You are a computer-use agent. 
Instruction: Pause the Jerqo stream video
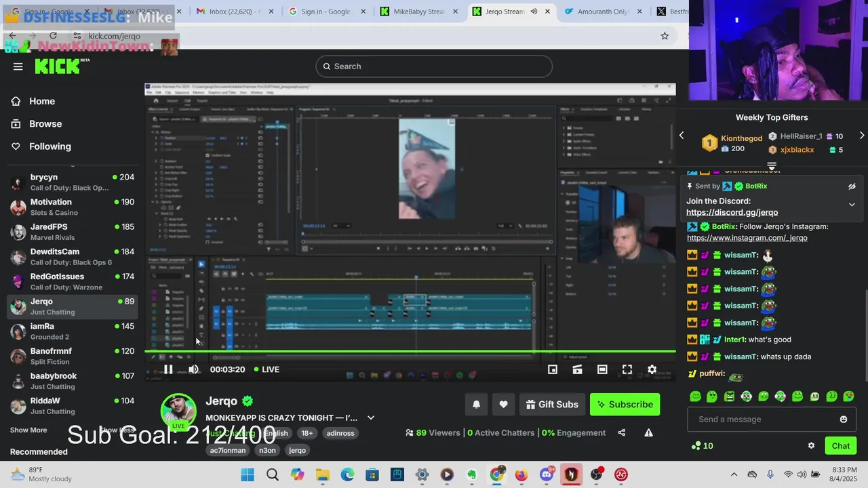[168, 369]
